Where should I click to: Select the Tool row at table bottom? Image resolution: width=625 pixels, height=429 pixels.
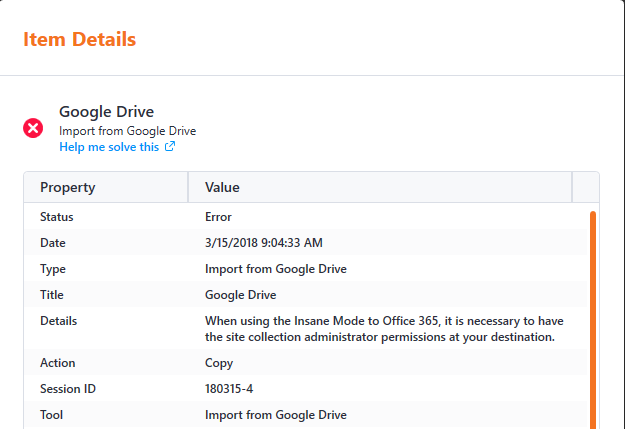click(x=306, y=415)
